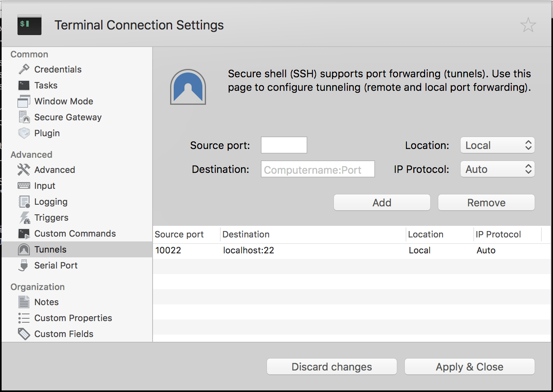
Task: Select the Window Mode icon
Action: point(24,101)
